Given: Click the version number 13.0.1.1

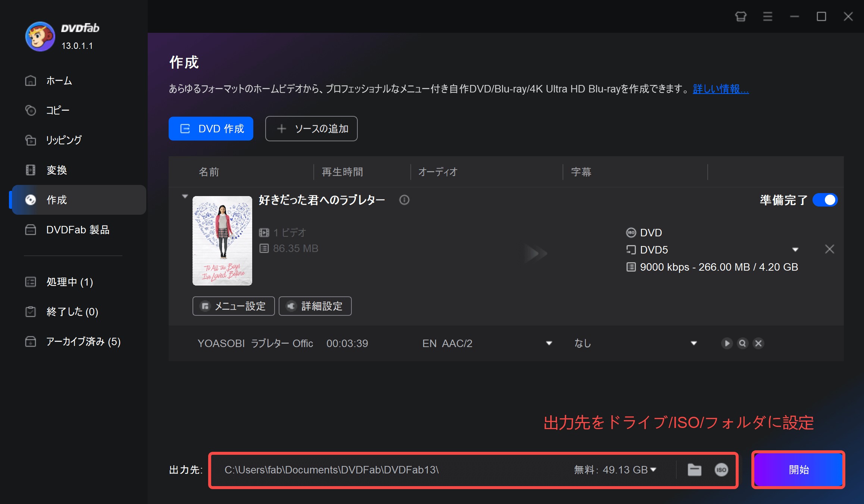Looking at the screenshot, I should [x=77, y=46].
